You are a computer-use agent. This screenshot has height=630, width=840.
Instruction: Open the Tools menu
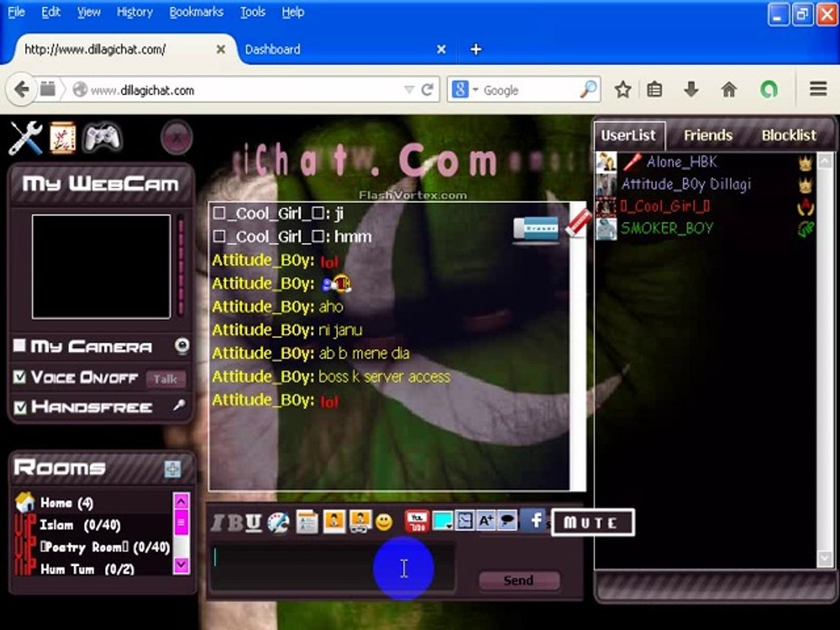252,11
